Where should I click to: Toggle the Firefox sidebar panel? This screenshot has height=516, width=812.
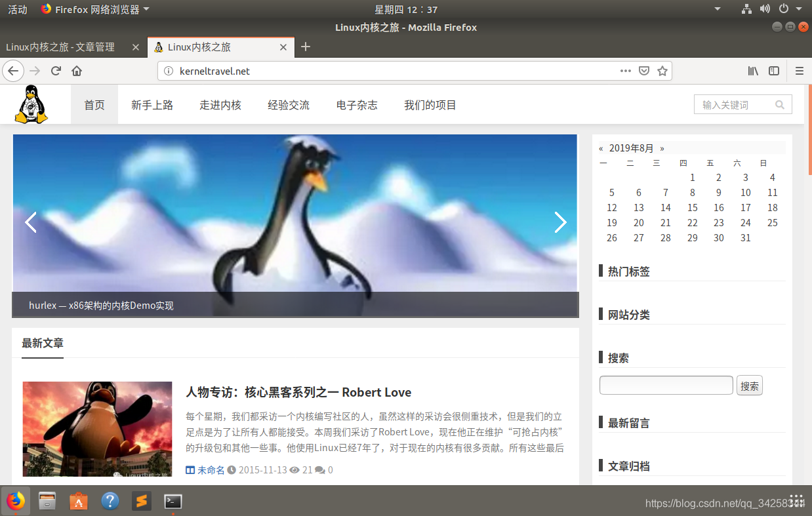coord(773,71)
